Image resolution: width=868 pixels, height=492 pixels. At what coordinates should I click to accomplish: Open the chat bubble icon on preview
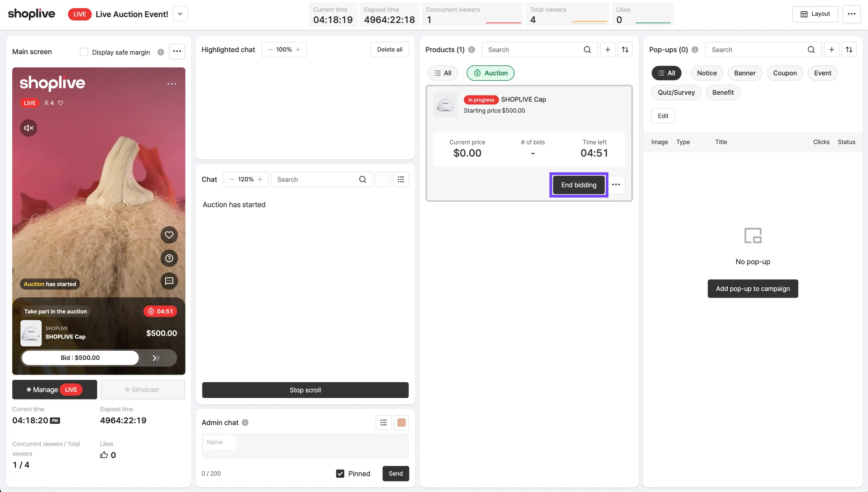coord(169,281)
